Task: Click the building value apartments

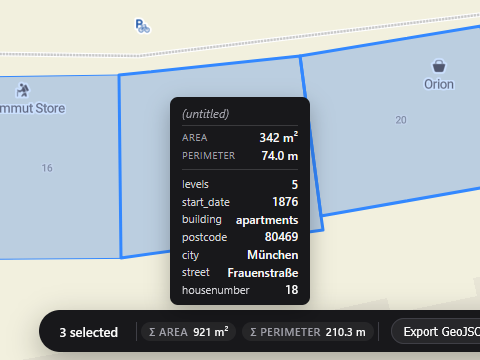Action: [x=267, y=220]
